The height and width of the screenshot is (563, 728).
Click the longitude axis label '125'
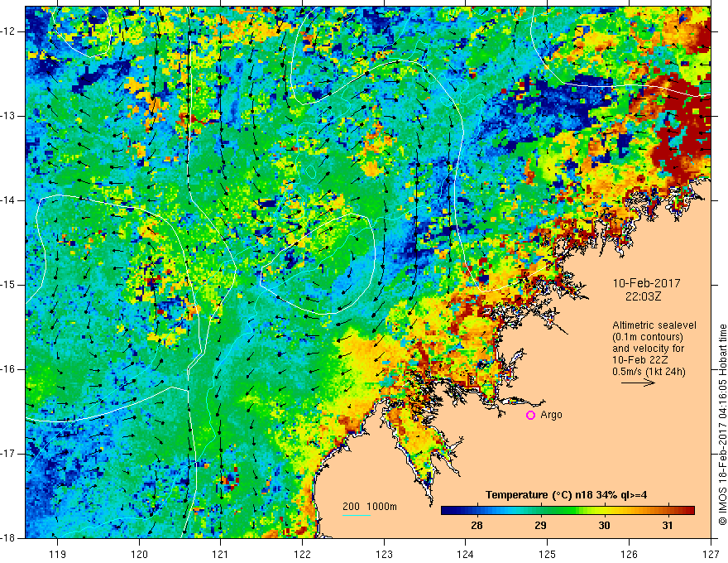[x=548, y=554]
